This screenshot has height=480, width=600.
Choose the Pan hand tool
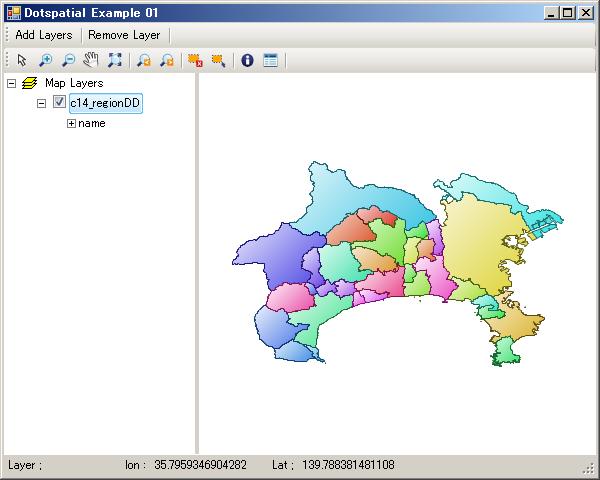point(92,60)
